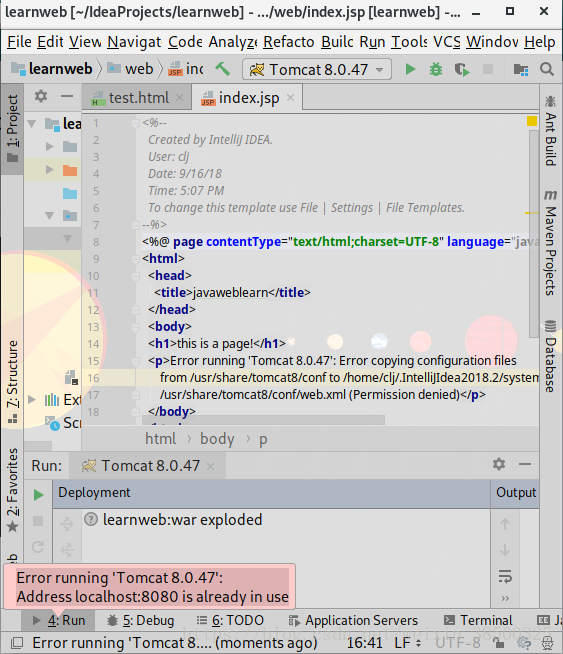The width and height of the screenshot is (563, 654).
Task: Open Project Structure icon in toolbar
Action: coord(520,69)
